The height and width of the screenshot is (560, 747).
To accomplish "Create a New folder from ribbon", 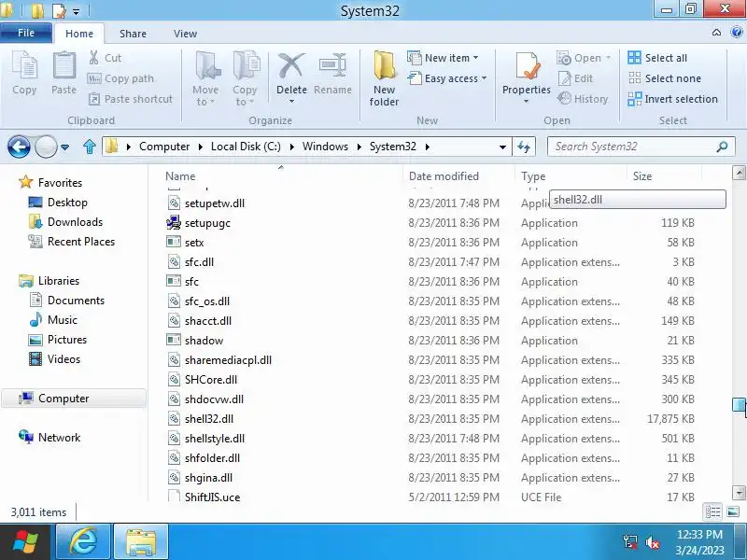I will tap(384, 78).
